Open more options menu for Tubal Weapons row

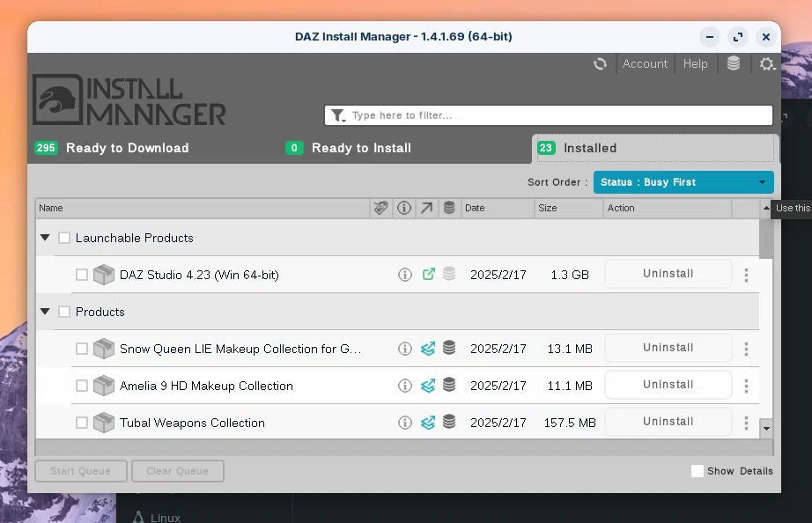click(746, 423)
